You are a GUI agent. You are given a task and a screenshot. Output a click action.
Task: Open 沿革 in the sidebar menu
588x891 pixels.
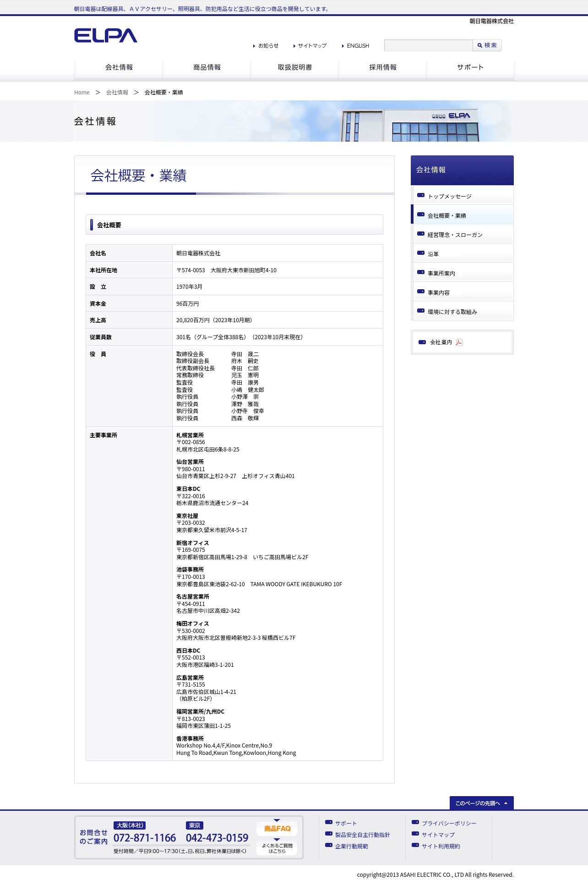pos(463,253)
